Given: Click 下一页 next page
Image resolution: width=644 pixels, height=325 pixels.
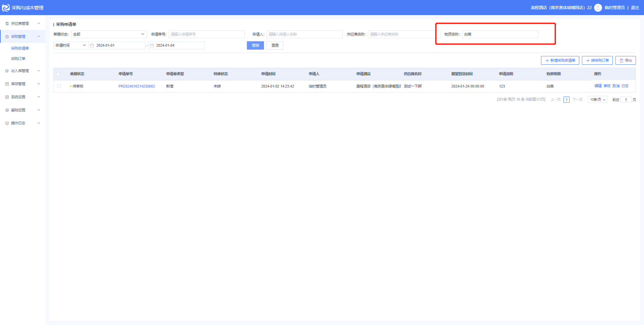Looking at the screenshot, I should [x=577, y=100].
